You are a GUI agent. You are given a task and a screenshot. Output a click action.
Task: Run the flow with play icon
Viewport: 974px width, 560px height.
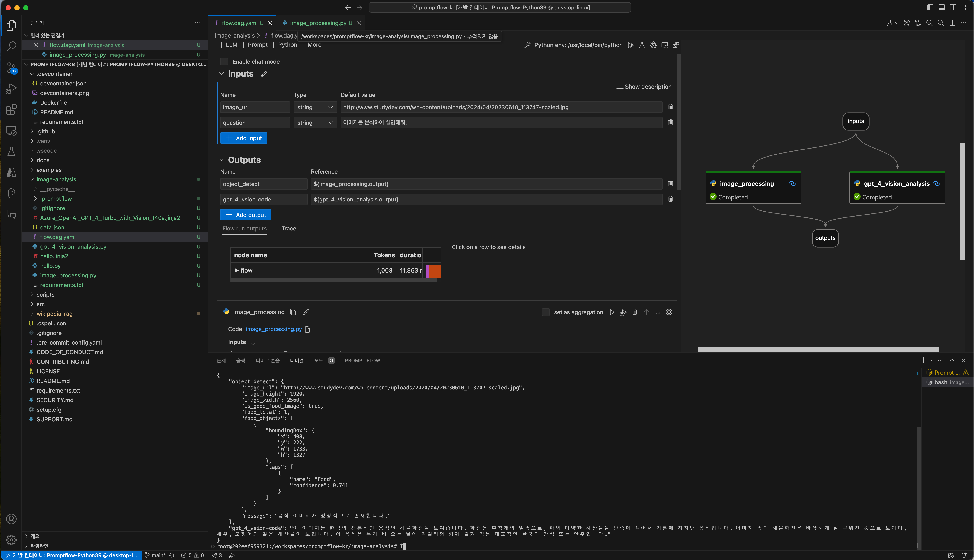point(631,45)
